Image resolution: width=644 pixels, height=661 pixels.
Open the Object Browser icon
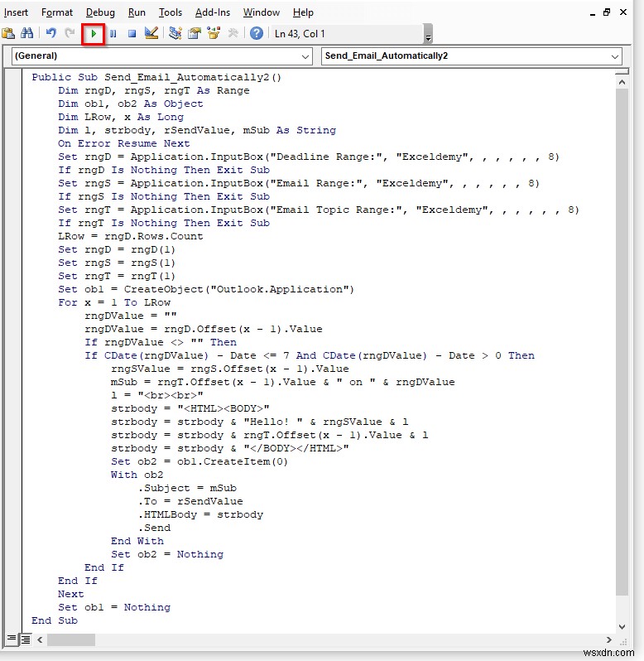pyautogui.click(x=214, y=33)
